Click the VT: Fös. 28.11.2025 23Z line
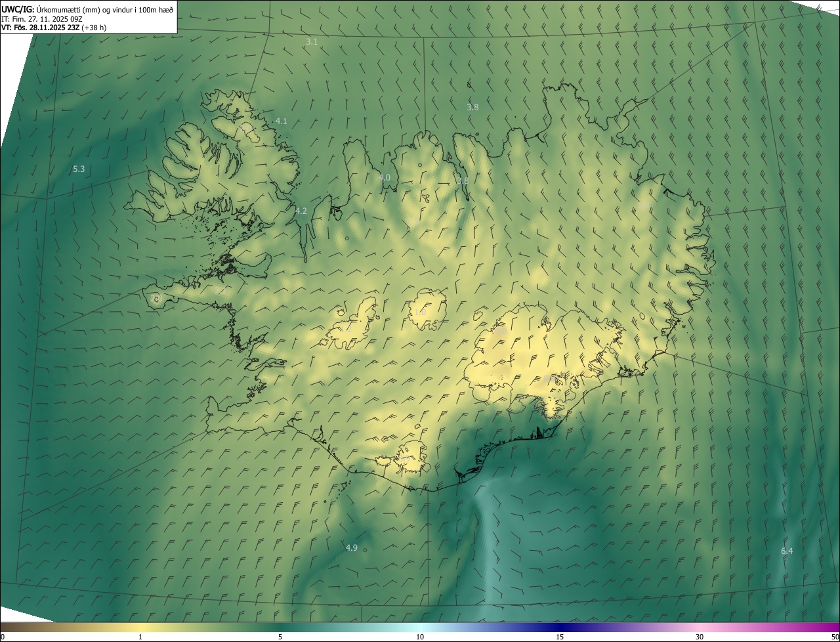This screenshot has height=642, width=840. (x=54, y=28)
